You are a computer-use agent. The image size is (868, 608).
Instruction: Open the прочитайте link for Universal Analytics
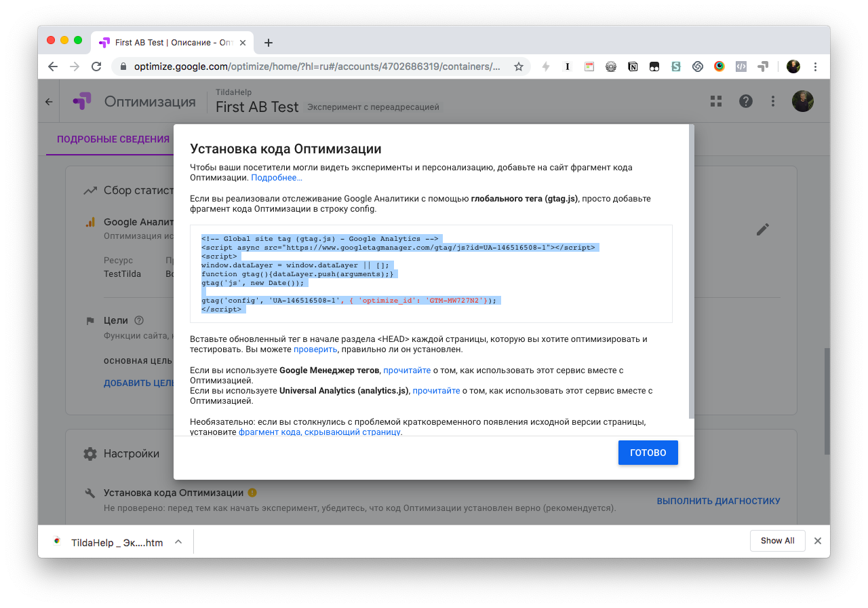436,391
